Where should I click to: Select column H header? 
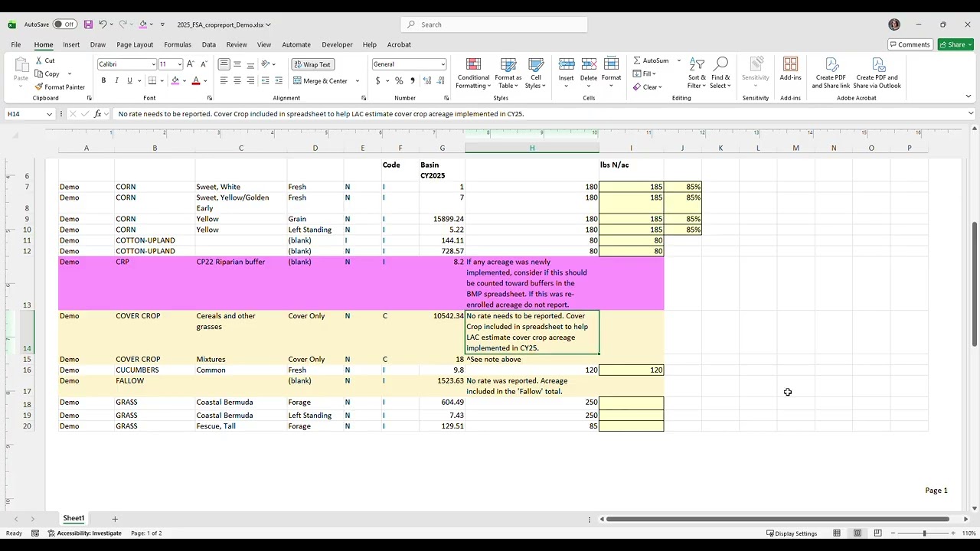[532, 148]
